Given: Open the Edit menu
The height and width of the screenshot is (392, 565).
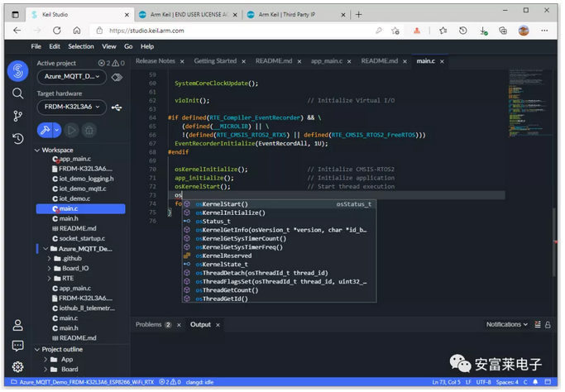Looking at the screenshot, I should tap(55, 46).
